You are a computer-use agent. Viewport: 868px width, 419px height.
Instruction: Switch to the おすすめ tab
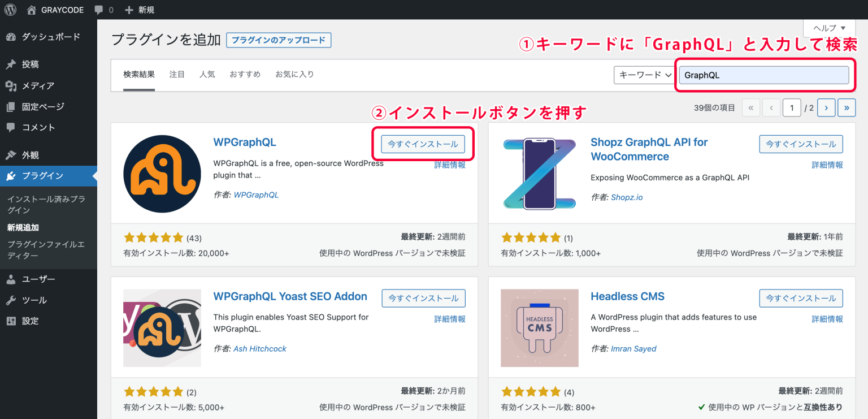[x=245, y=74]
